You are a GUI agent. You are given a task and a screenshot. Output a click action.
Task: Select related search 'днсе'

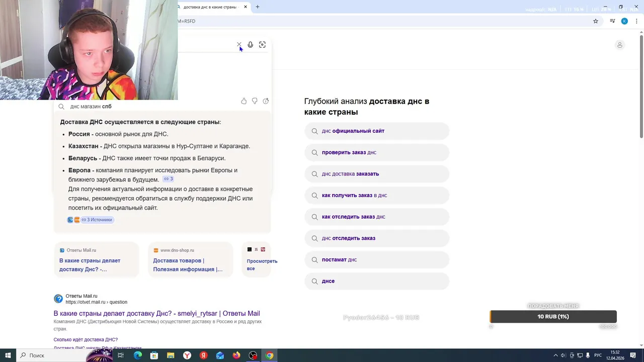(377, 281)
